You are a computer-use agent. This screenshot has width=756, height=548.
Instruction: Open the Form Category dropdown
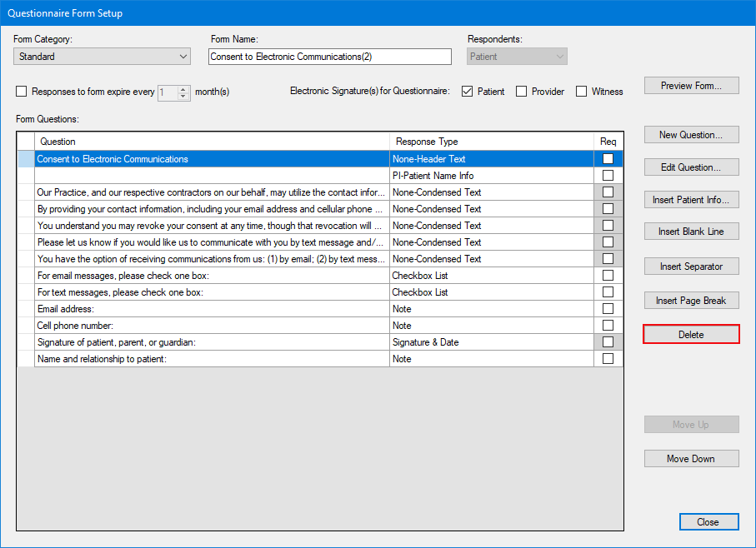click(x=102, y=57)
